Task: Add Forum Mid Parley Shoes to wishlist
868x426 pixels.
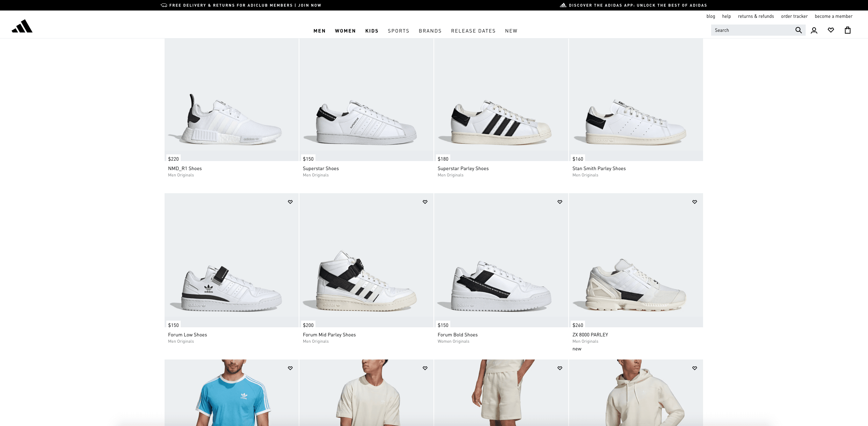Action: [x=425, y=202]
